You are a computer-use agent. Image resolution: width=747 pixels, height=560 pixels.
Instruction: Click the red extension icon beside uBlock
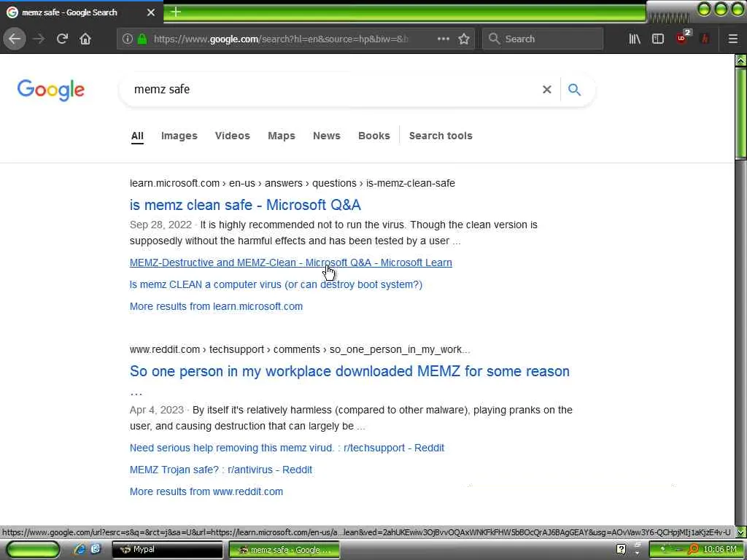705,39
